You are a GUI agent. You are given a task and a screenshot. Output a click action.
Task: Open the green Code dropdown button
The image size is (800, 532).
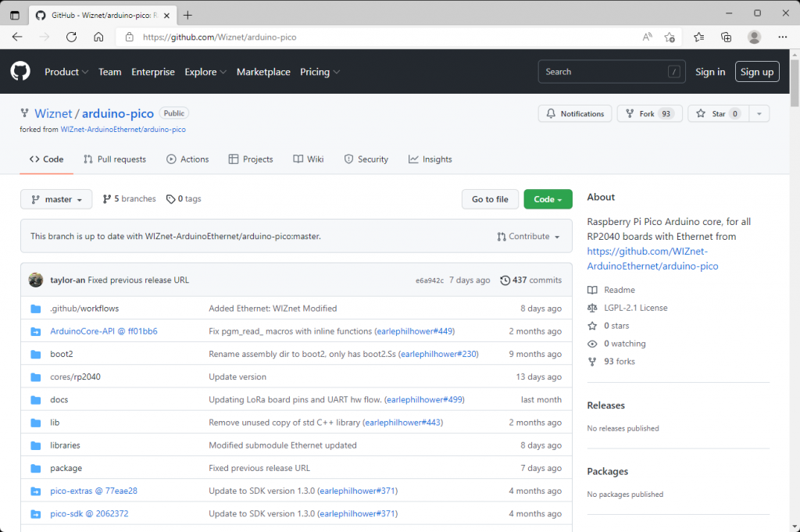548,199
